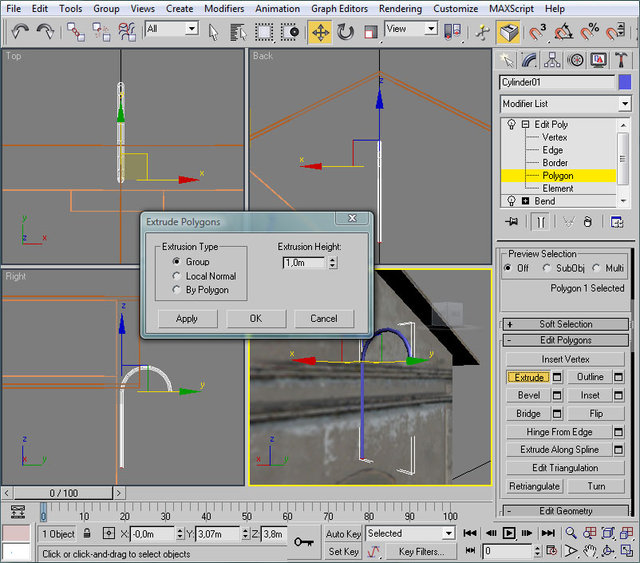Expand the Soft Selection rollout
This screenshot has height=563, width=640.
click(566, 324)
